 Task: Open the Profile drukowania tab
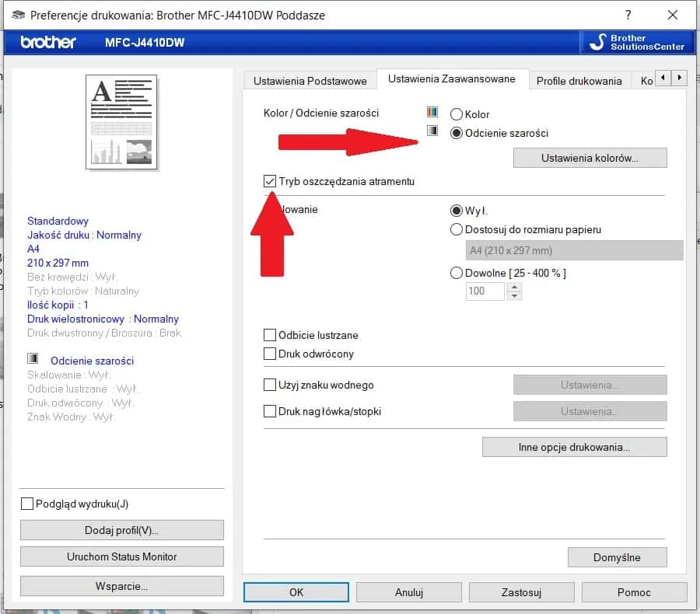tap(579, 80)
